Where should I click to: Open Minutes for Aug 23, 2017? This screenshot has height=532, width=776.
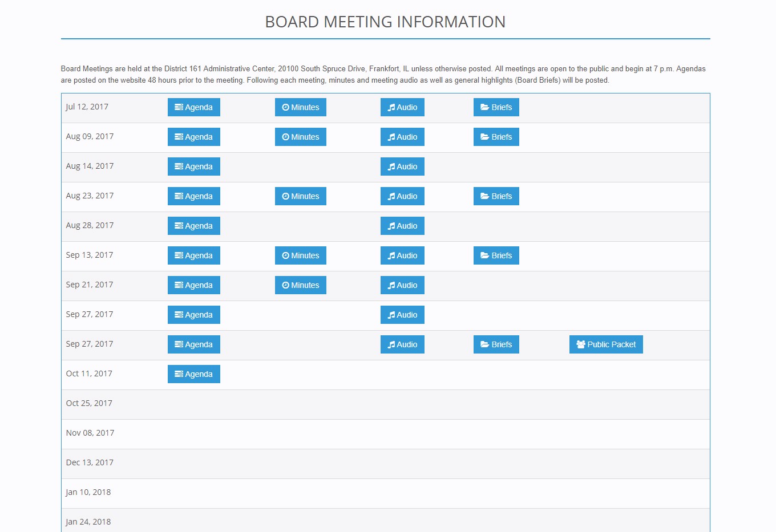pos(300,196)
